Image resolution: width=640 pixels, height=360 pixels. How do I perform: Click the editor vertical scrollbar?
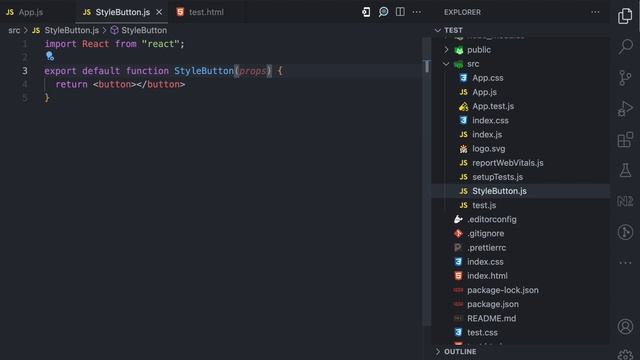click(x=427, y=182)
